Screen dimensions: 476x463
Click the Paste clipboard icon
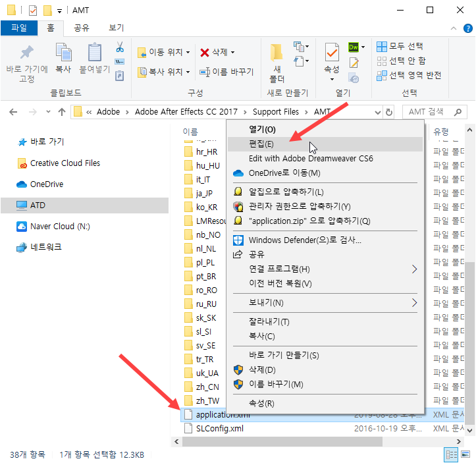coord(95,52)
